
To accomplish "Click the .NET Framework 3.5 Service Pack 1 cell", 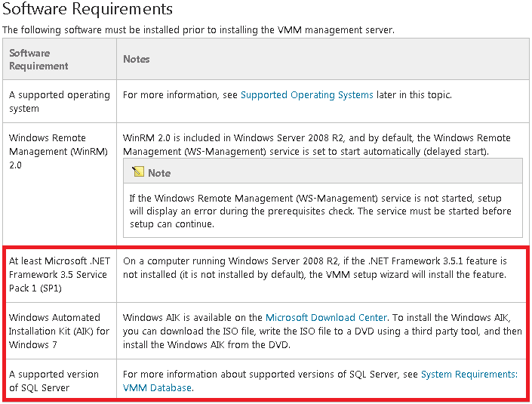I will pyautogui.click(x=61, y=275).
